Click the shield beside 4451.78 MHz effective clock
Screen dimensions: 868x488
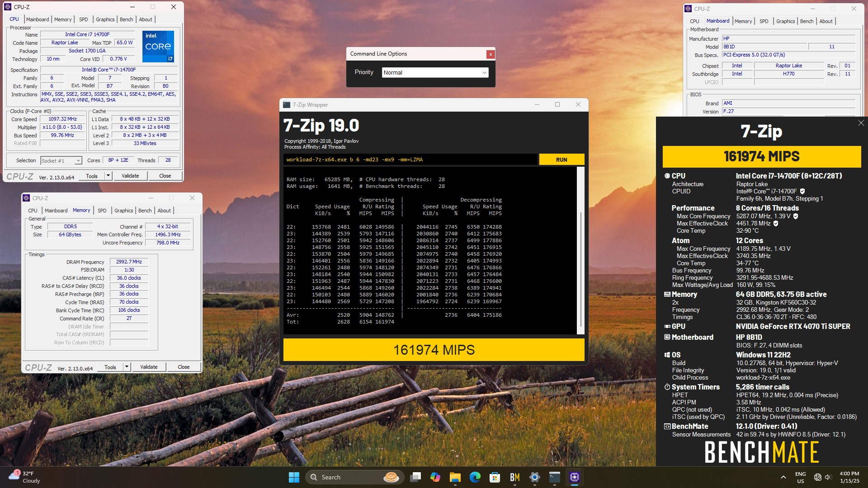click(776, 223)
